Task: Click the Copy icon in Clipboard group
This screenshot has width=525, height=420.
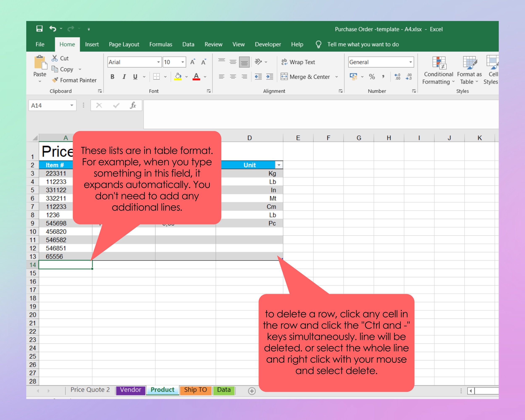Action: coord(55,69)
